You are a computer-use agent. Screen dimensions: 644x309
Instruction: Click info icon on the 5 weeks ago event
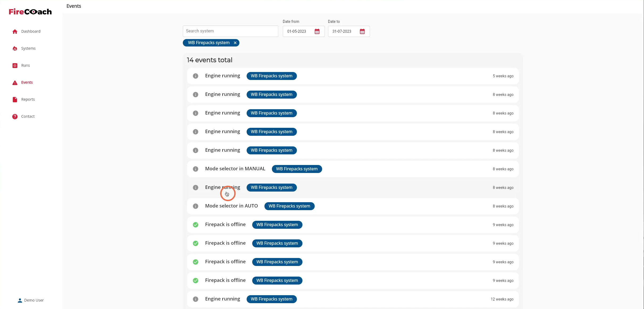click(x=195, y=76)
